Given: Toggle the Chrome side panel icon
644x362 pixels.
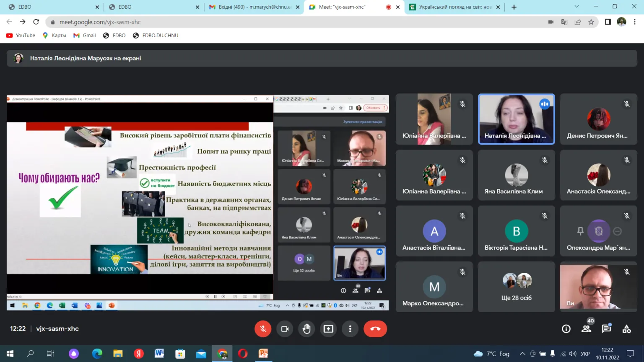Looking at the screenshot, I should pyautogui.click(x=608, y=22).
